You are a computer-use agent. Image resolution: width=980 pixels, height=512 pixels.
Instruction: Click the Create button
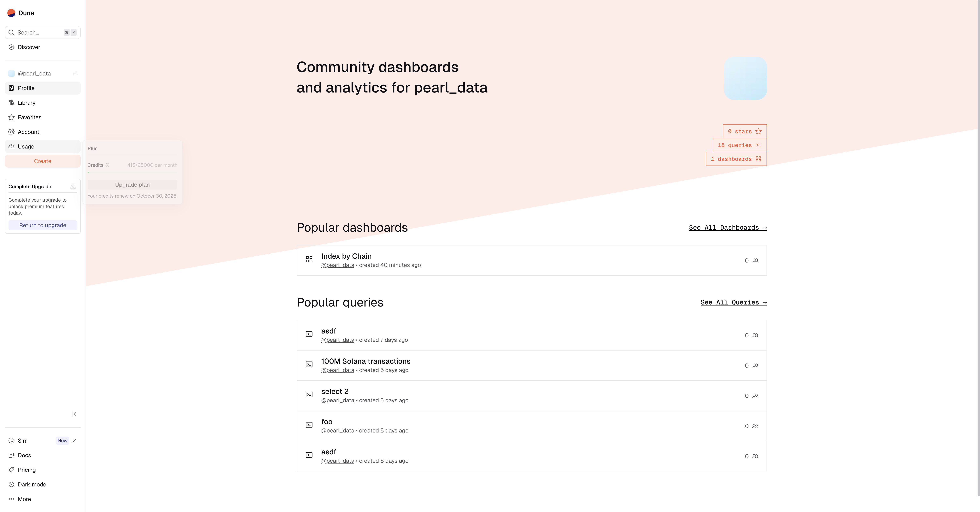pyautogui.click(x=43, y=161)
